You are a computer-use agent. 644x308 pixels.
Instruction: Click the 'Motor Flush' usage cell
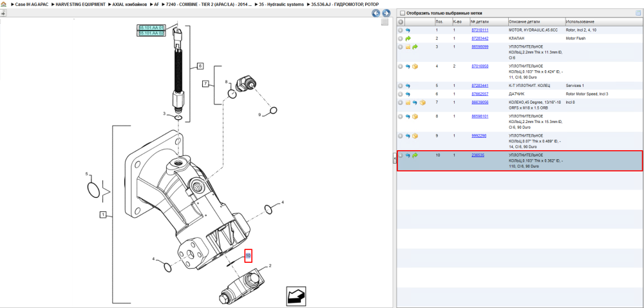(575, 38)
